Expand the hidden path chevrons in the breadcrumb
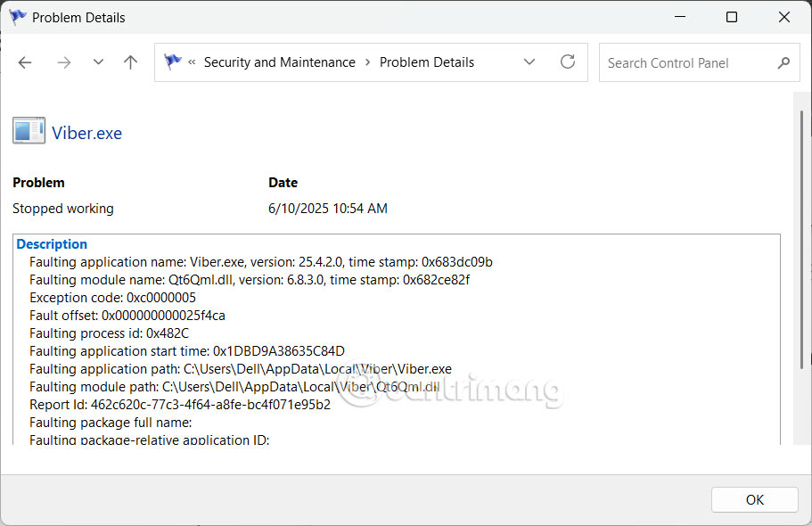The width and height of the screenshot is (812, 526). click(x=193, y=62)
